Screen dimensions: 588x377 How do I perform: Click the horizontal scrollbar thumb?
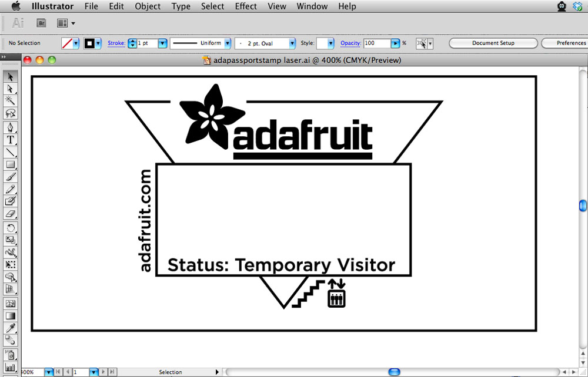click(394, 372)
